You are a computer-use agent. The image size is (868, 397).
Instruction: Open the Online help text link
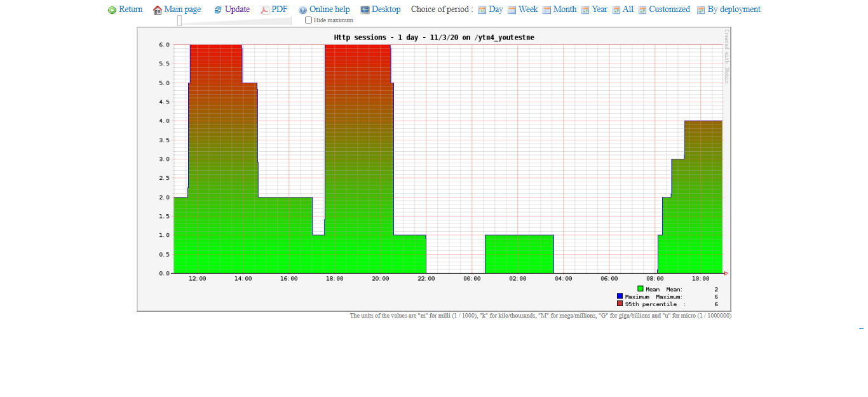329,10
